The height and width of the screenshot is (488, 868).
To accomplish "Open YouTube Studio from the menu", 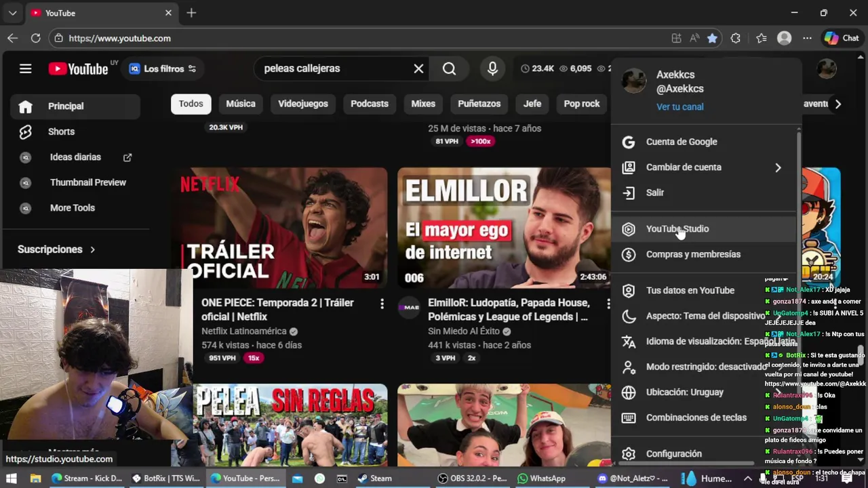I will [x=703, y=229].
